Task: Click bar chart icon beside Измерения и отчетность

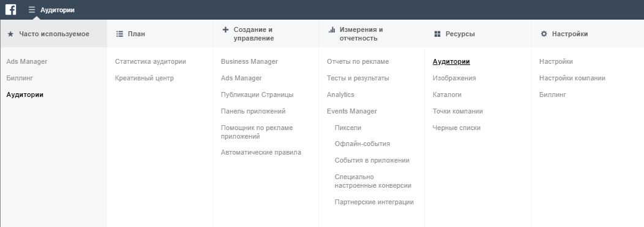Action: click(x=332, y=29)
